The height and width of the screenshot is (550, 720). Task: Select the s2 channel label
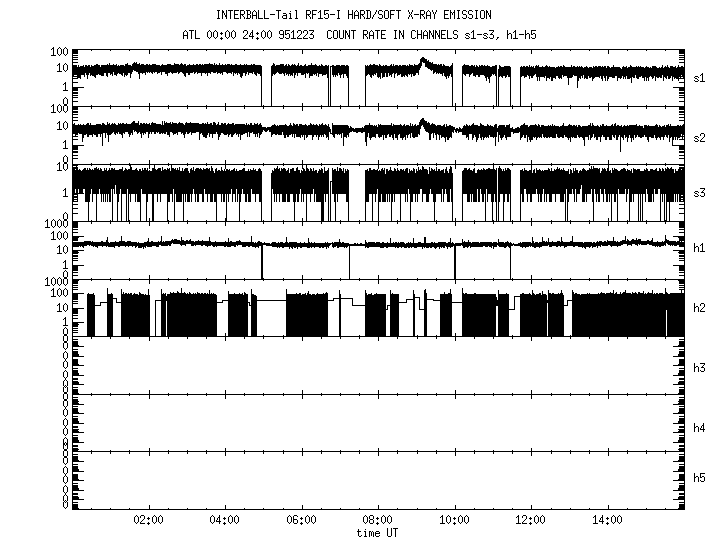pos(699,137)
